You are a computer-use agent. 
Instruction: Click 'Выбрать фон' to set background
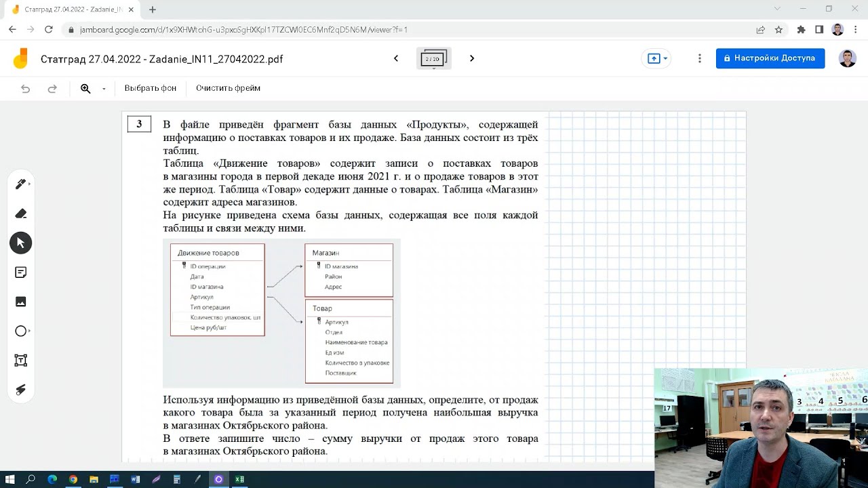point(150,88)
